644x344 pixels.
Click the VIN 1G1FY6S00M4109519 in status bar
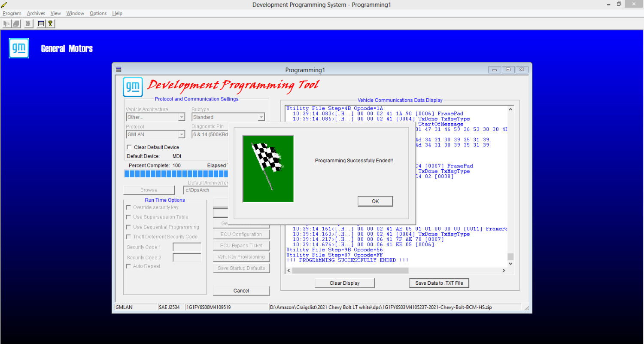pyautogui.click(x=209, y=307)
